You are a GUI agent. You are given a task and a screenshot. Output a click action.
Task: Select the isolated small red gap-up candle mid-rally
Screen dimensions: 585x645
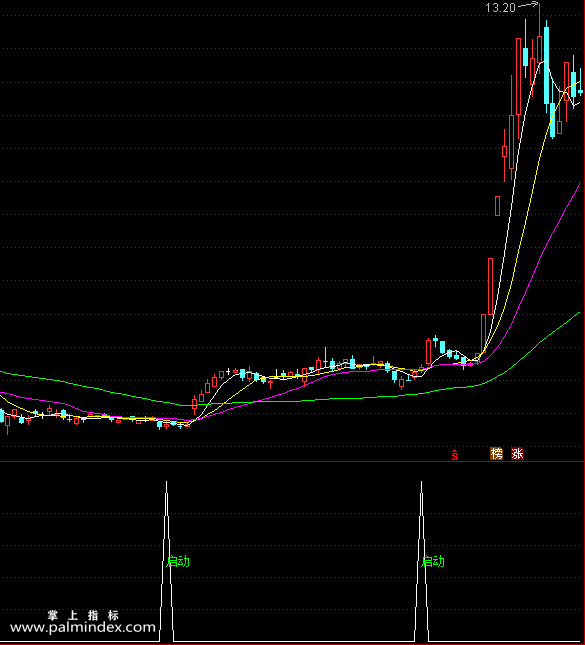coord(497,206)
